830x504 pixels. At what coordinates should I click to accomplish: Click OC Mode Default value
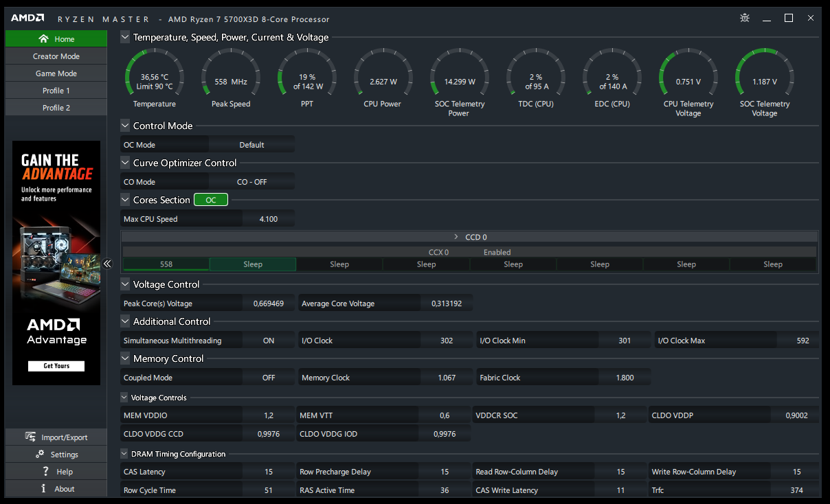(251, 145)
